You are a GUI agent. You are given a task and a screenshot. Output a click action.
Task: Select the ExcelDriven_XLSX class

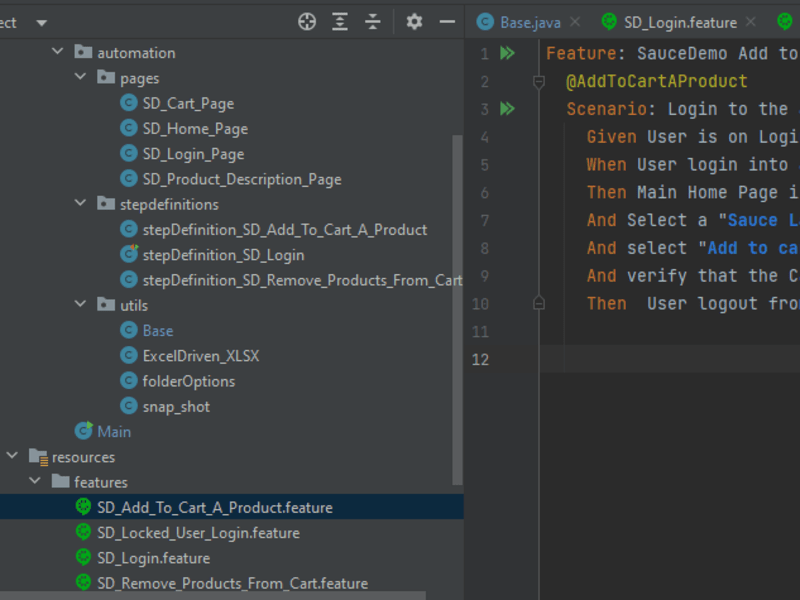click(201, 356)
